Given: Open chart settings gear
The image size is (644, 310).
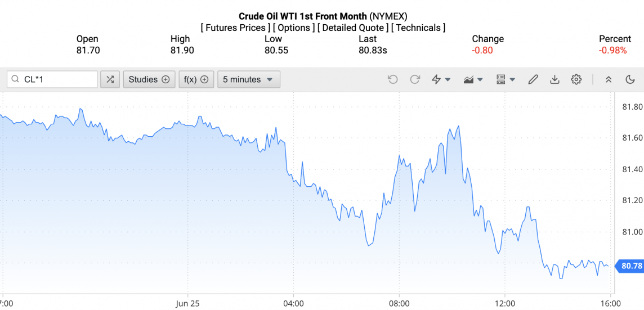Looking at the screenshot, I should pyautogui.click(x=576, y=79).
